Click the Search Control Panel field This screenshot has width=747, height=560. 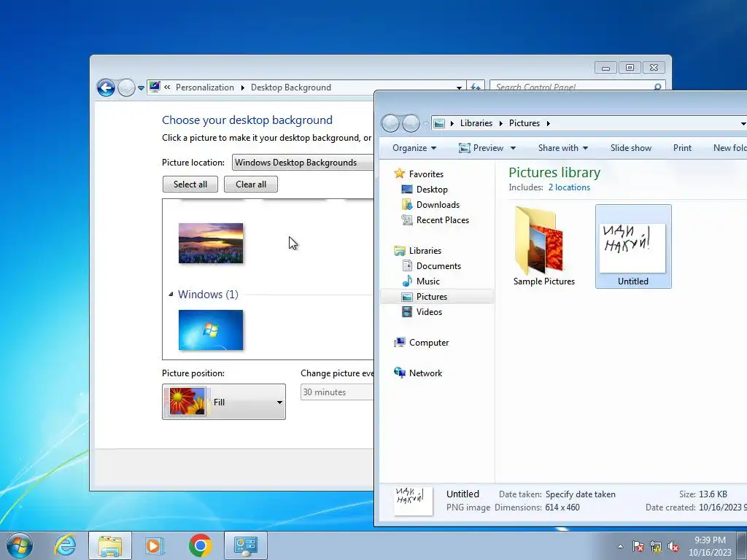tap(572, 87)
